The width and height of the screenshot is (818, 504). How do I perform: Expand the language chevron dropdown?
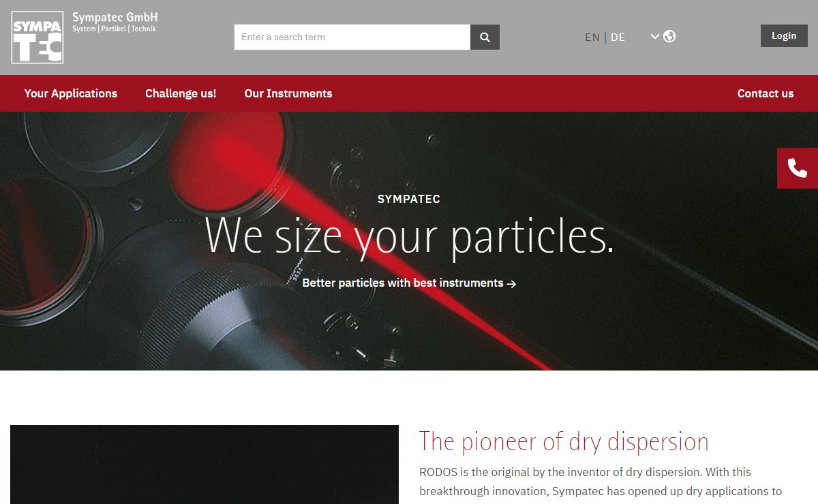[654, 36]
